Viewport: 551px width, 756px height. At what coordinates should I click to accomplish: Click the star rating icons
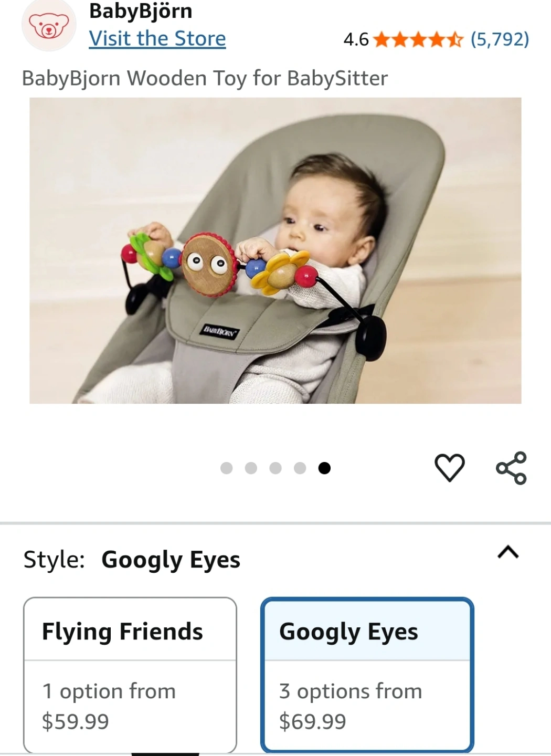[419, 39]
